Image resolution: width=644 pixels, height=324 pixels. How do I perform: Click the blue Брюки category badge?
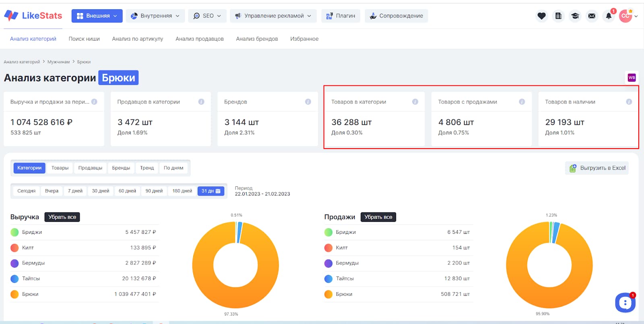coord(118,78)
